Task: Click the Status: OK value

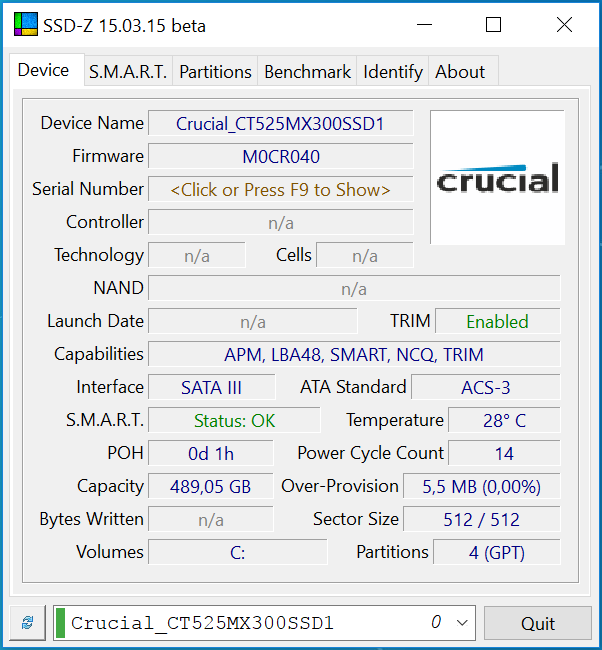Action: (x=234, y=420)
